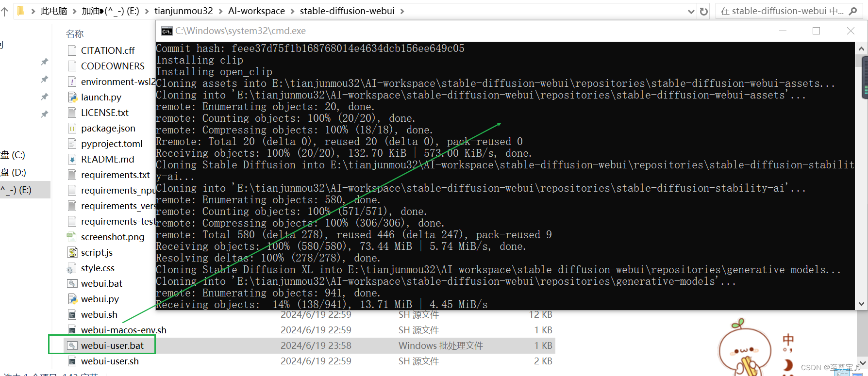Click the Explorer refresh icon

(703, 11)
